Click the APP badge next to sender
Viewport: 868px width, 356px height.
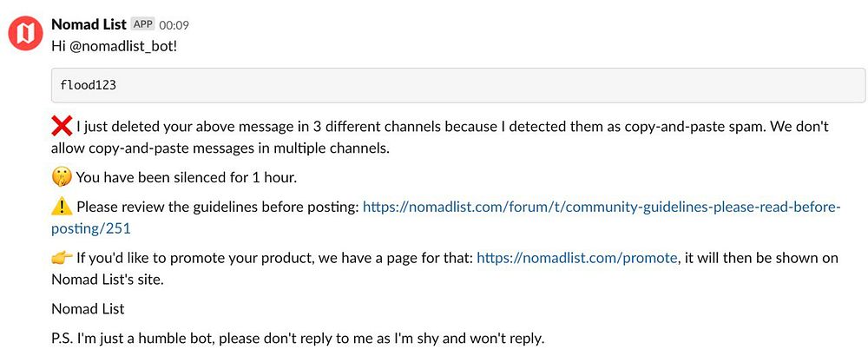142,24
